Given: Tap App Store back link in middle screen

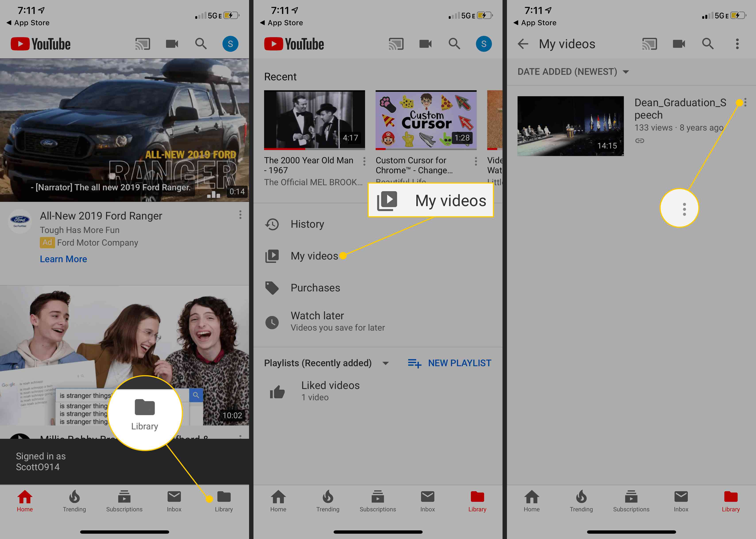Looking at the screenshot, I should click(282, 23).
